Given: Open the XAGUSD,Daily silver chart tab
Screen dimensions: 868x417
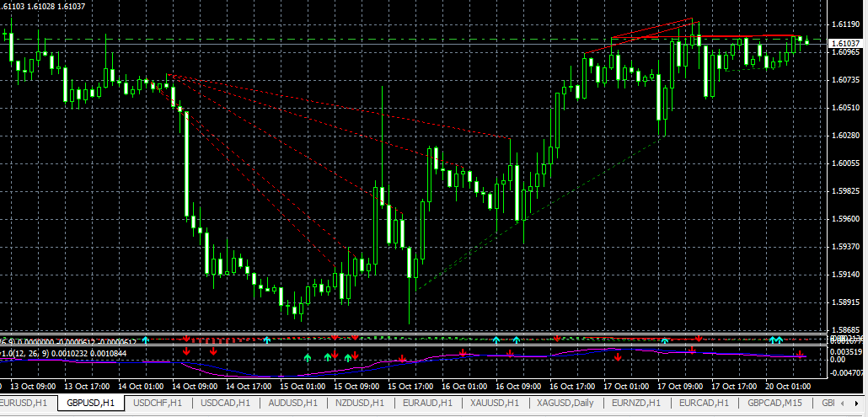Looking at the screenshot, I should 565,403.
